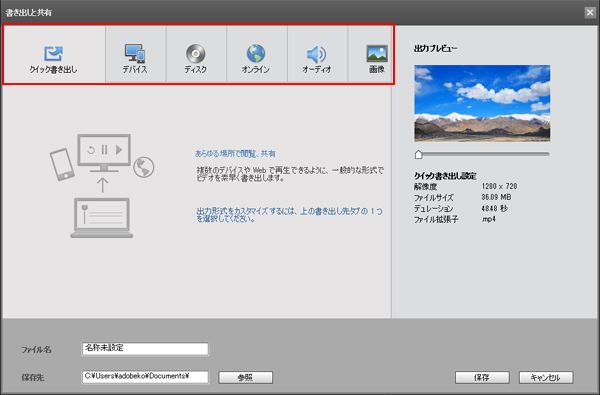Click the キャンセル button
Image resolution: width=600 pixels, height=395 pixels.
tap(546, 377)
